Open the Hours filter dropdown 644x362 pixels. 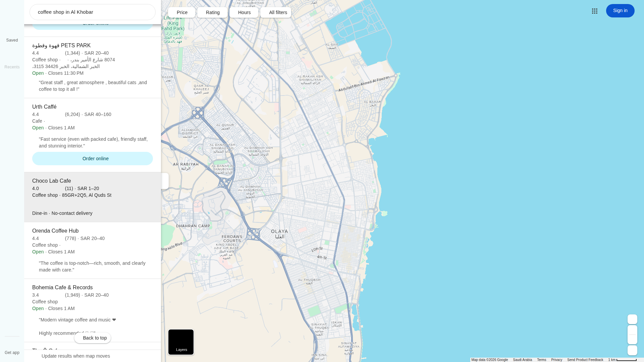244,12
